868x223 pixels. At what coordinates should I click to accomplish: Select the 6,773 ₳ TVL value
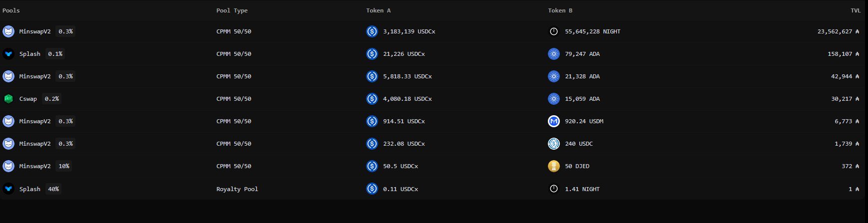[x=847, y=121]
